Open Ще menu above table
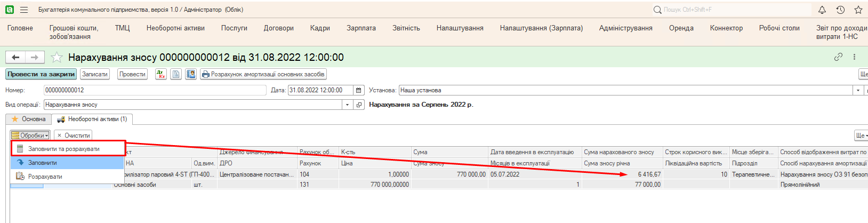868x223 pixels. click(x=861, y=136)
